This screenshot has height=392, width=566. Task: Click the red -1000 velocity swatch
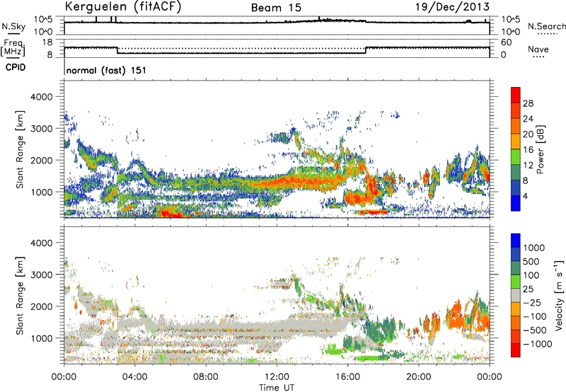click(x=516, y=350)
